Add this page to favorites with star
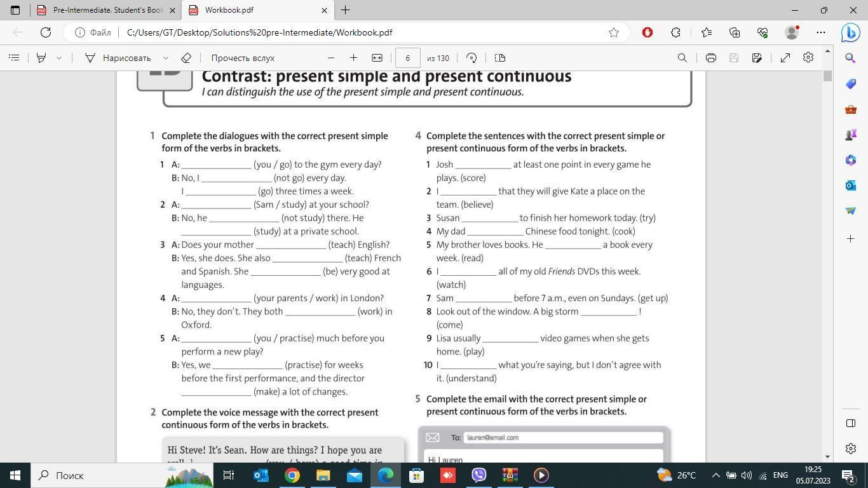The image size is (868, 488). (x=614, y=32)
